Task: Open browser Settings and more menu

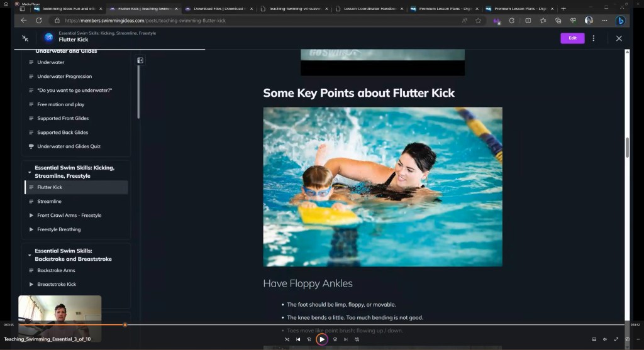Action: click(x=604, y=21)
